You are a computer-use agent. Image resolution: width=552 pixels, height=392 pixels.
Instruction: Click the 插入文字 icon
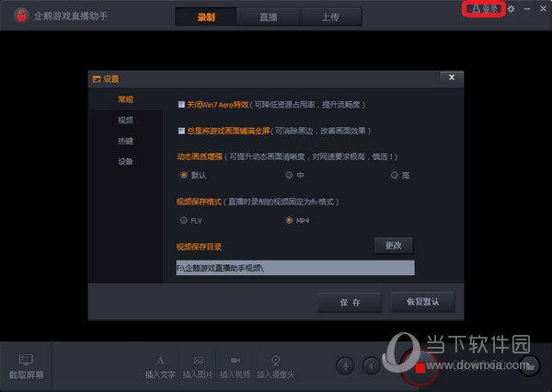(x=160, y=361)
